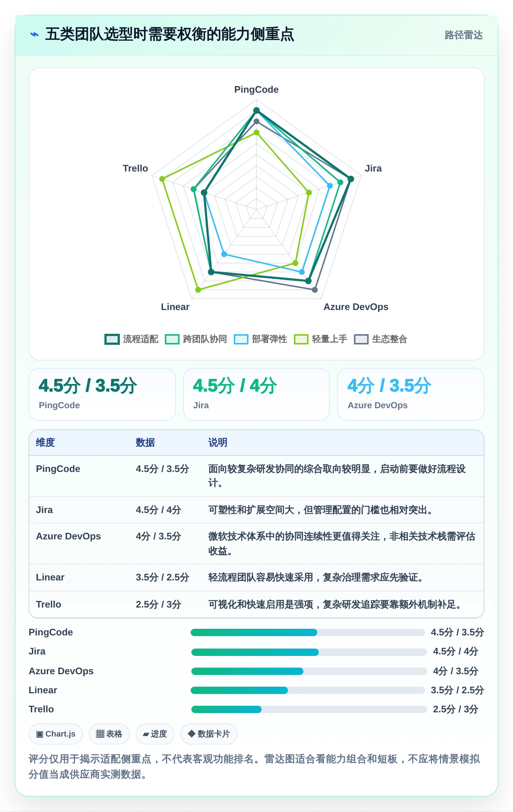Click the Linear axis label on radar
513x812 pixels.
175,307
